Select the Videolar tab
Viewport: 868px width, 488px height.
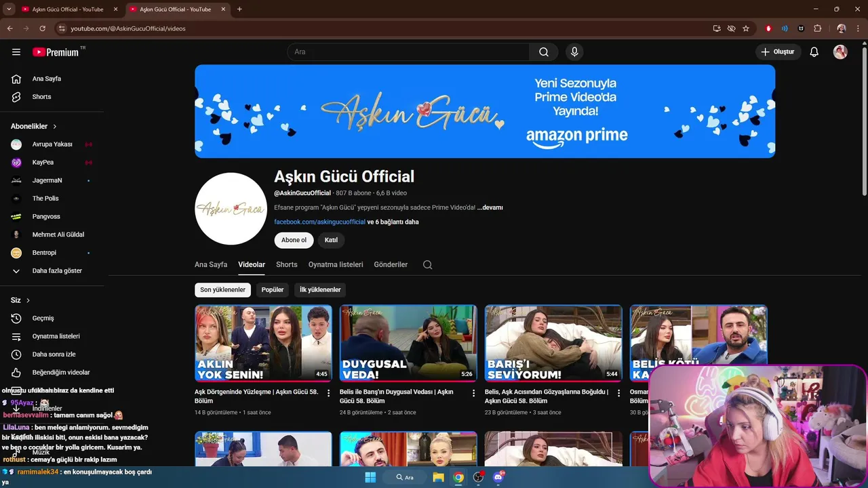(x=252, y=265)
